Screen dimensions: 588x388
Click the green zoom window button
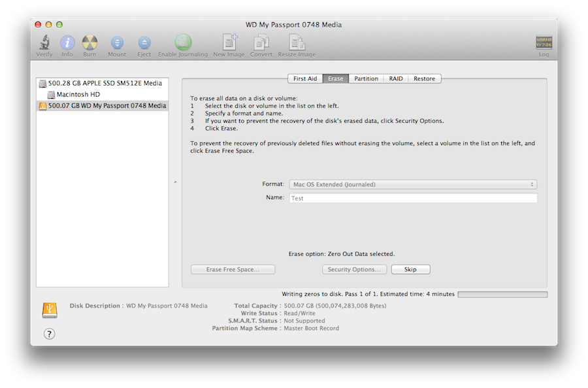(59, 24)
